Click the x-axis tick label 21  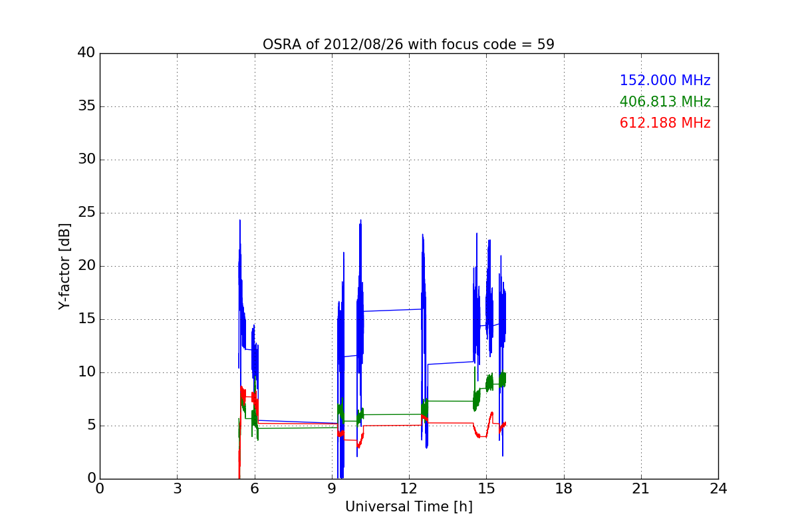pos(641,489)
